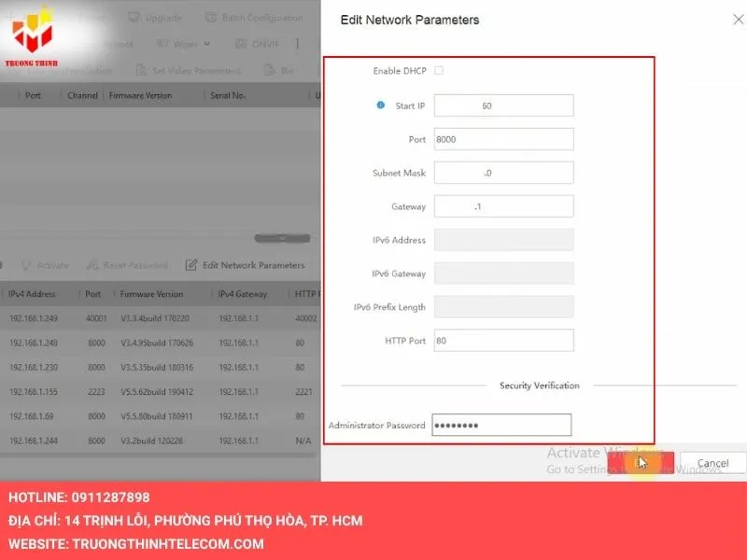The image size is (747, 560).
Task: Click the Activate shield icon
Action: [x=25, y=265]
